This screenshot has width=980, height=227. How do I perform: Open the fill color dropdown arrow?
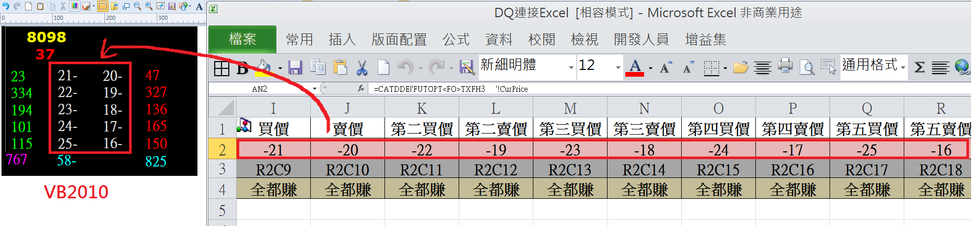[x=280, y=68]
